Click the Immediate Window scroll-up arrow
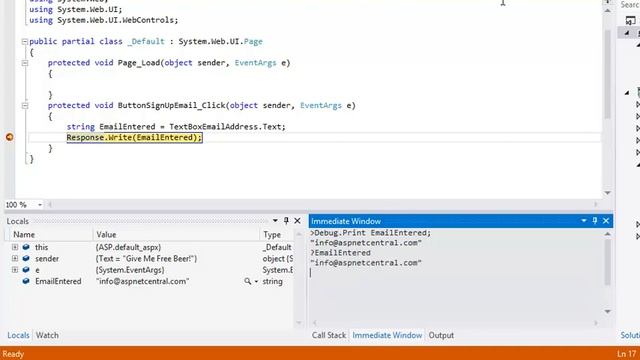The height and width of the screenshot is (360, 640). 608,234
